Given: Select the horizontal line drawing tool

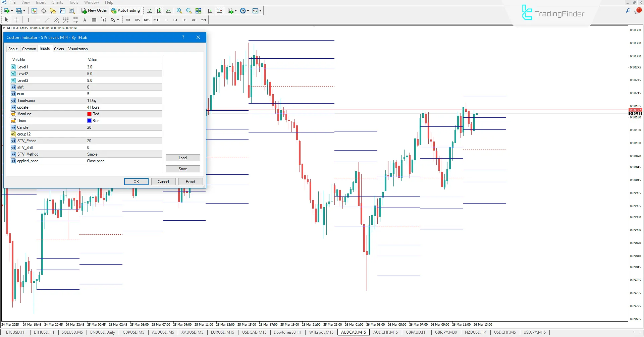Looking at the screenshot, I should coord(38,20).
